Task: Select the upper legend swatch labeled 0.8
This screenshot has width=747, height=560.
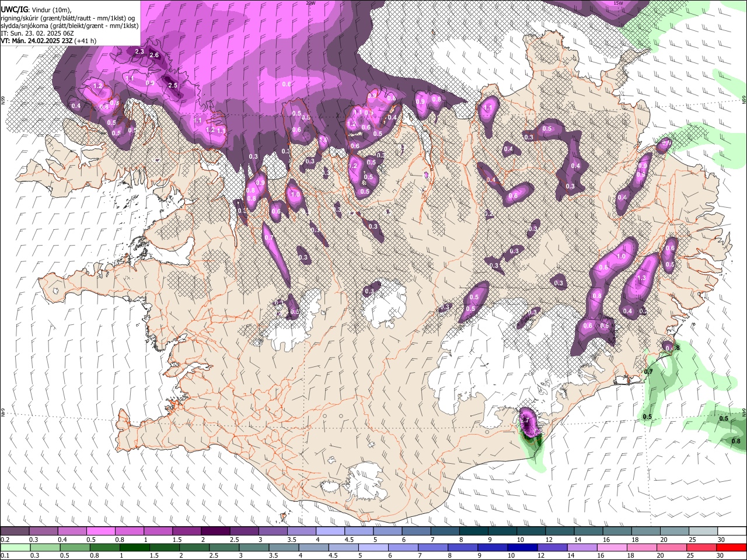Action: (130, 531)
